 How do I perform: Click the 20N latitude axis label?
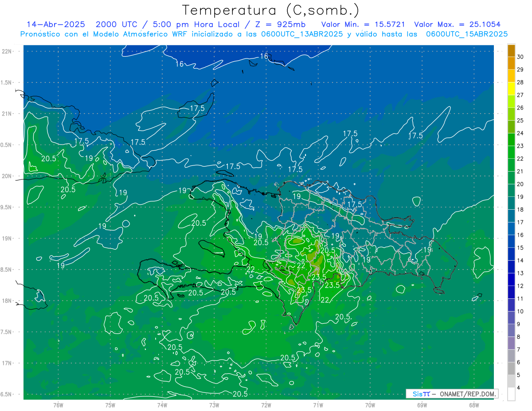7,176
